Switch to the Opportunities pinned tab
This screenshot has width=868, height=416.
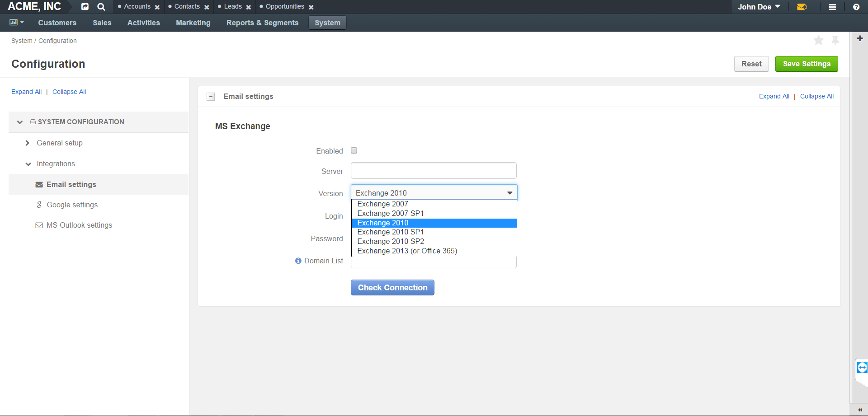click(285, 6)
